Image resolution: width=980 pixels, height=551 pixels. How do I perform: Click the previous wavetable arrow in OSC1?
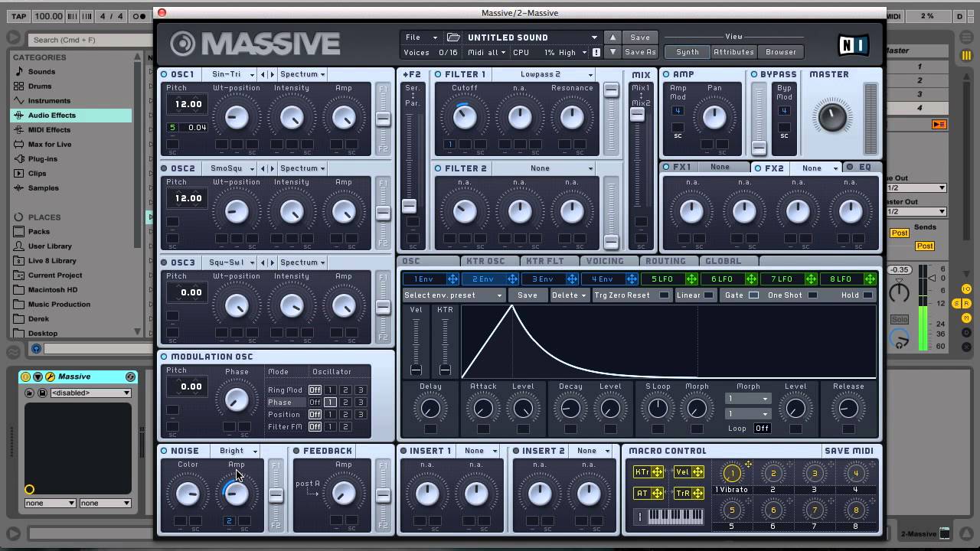click(263, 74)
